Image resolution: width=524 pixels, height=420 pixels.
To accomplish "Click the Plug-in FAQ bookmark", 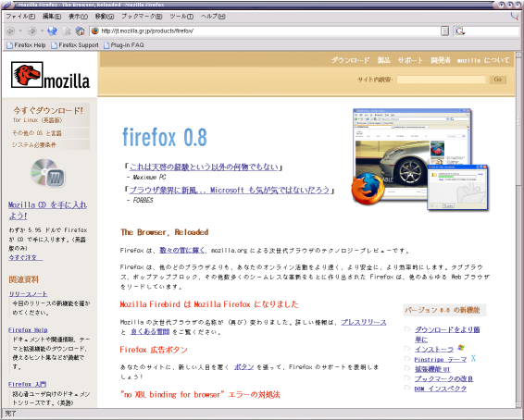I will click(124, 44).
